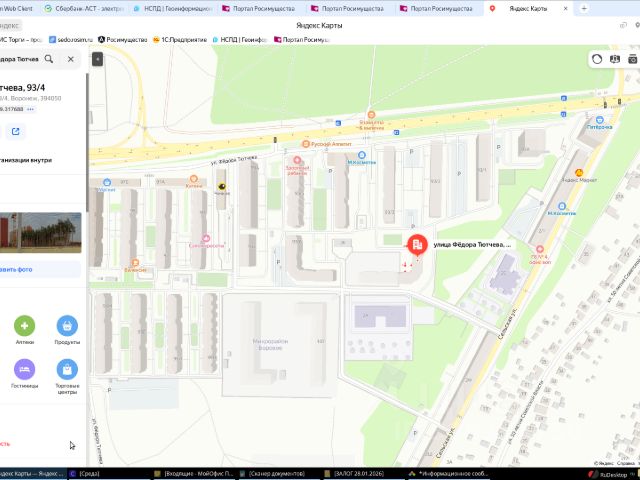
Task: Expand the coordinates three-dots menu
Action: 31,109
